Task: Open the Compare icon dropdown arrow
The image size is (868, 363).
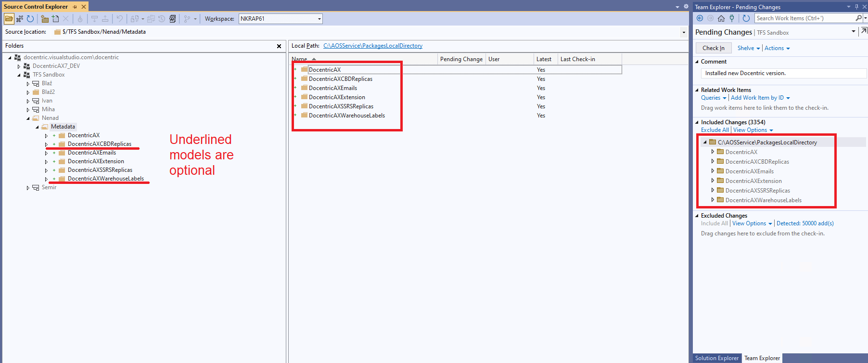Action: tap(143, 19)
